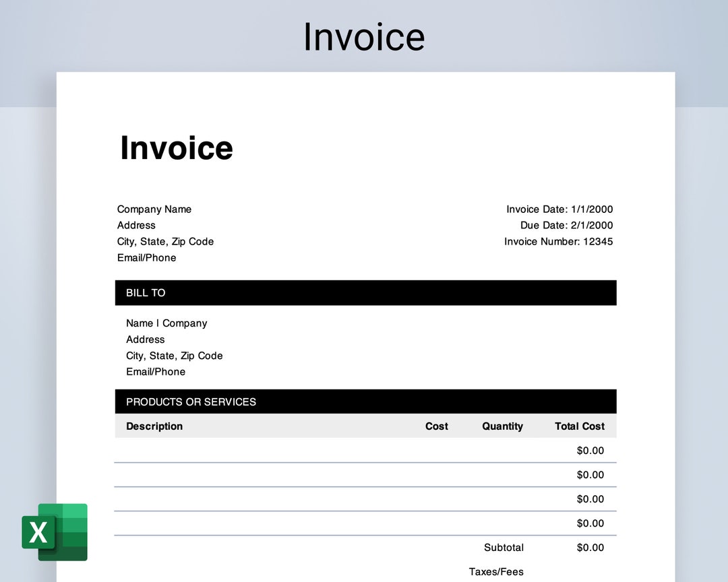The height and width of the screenshot is (582, 728).
Task: Click the Quantity column header
Action: pyautogui.click(x=502, y=426)
